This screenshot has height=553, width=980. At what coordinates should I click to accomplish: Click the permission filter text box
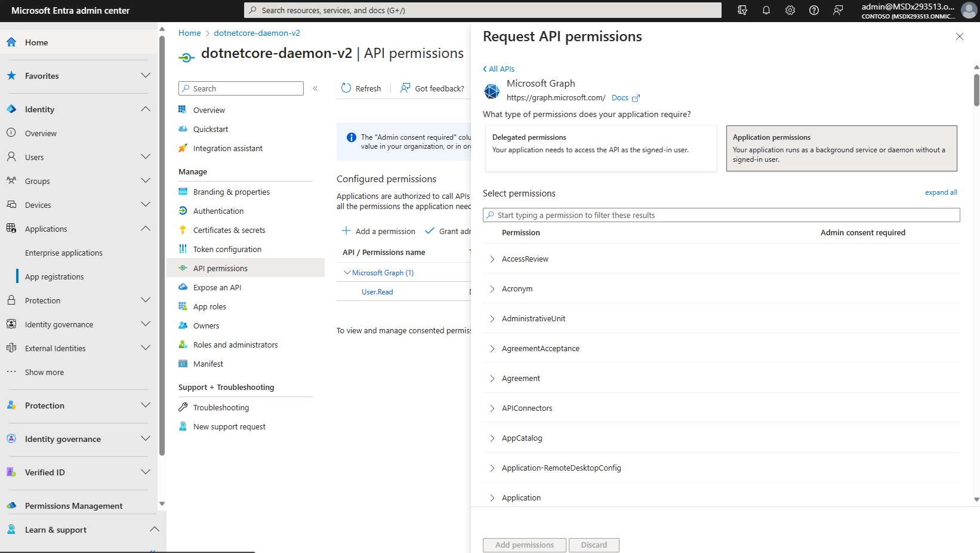click(721, 215)
